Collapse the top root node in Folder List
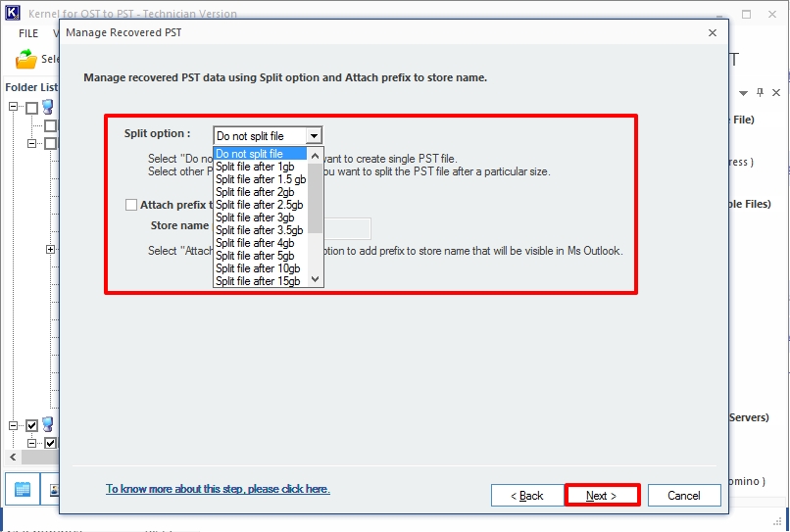 (x=16, y=108)
